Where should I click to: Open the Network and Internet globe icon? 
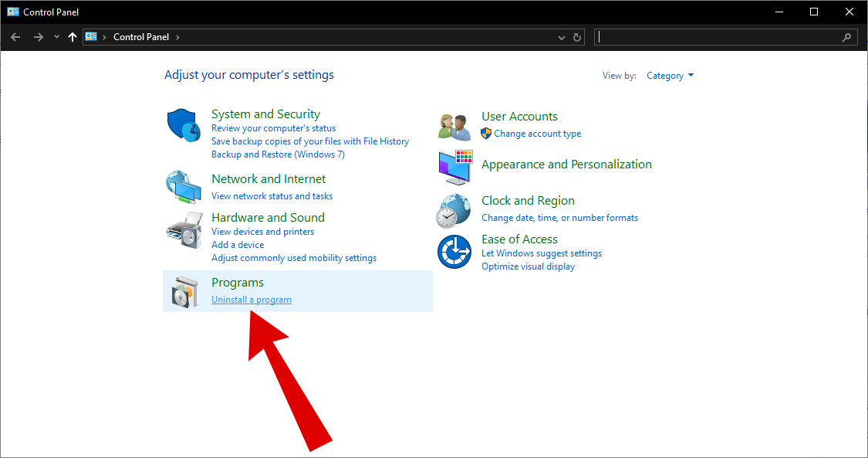click(x=184, y=187)
